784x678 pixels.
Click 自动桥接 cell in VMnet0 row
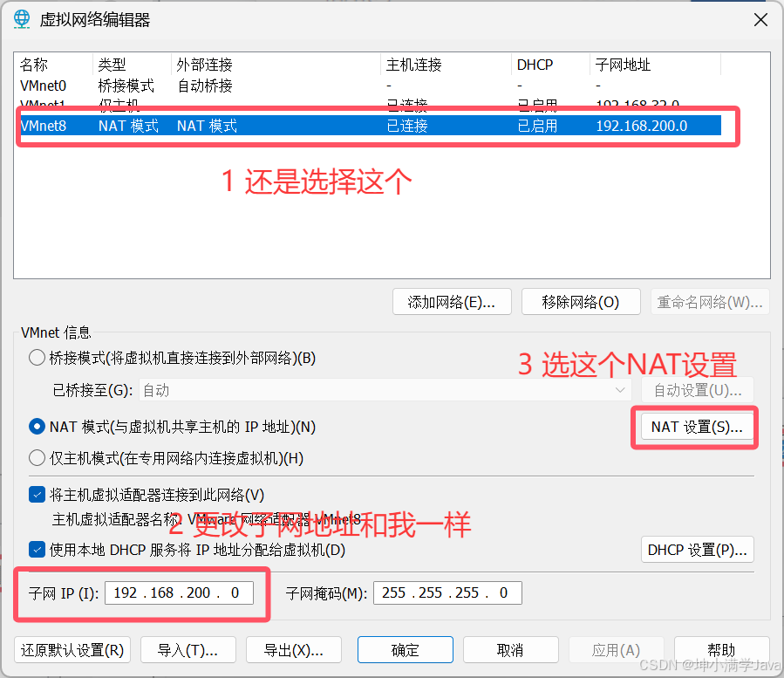[x=205, y=86]
